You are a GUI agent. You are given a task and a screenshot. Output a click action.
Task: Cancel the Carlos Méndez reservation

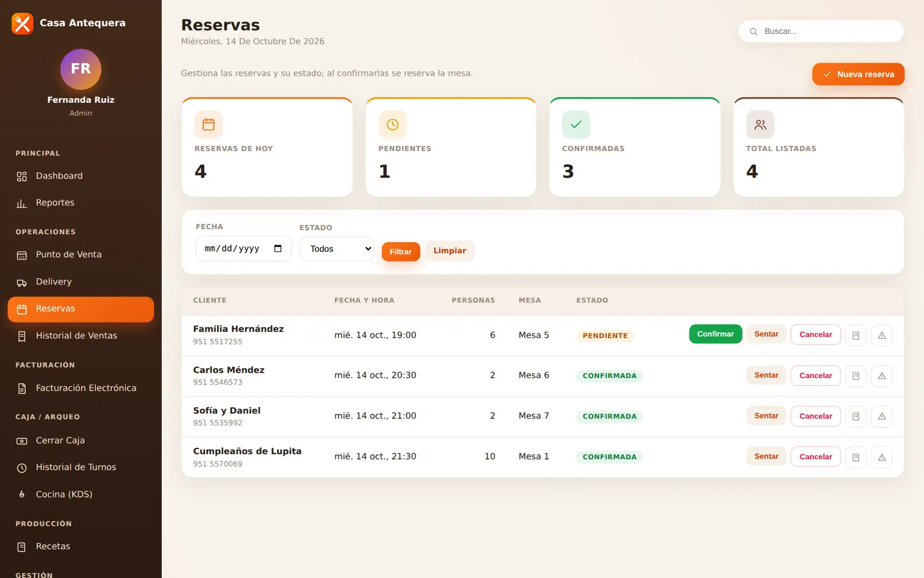coord(815,376)
